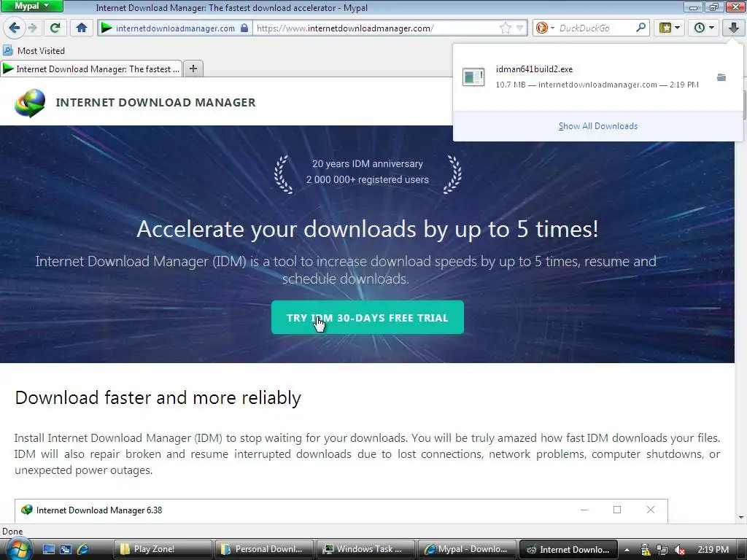This screenshot has width=747, height=560.
Task: Open a new tab with the plus button
Action: (193, 69)
